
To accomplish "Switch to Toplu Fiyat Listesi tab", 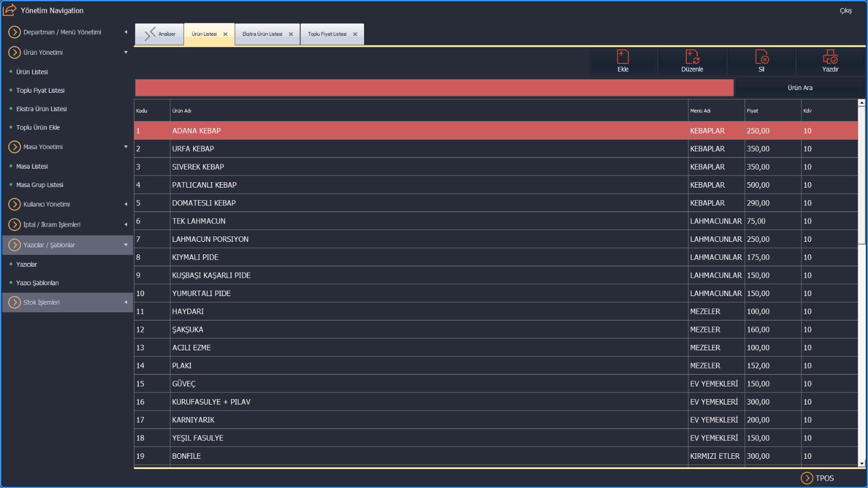I will pyautogui.click(x=327, y=34).
